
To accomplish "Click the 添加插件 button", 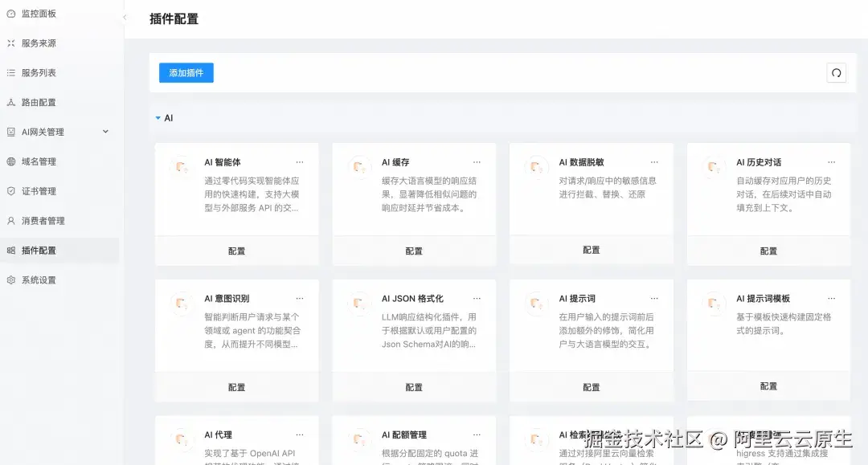I will point(186,72).
